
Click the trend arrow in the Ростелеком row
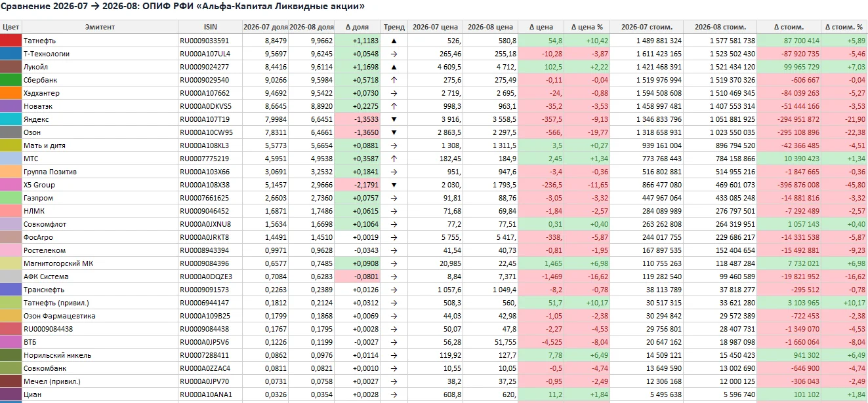point(394,250)
